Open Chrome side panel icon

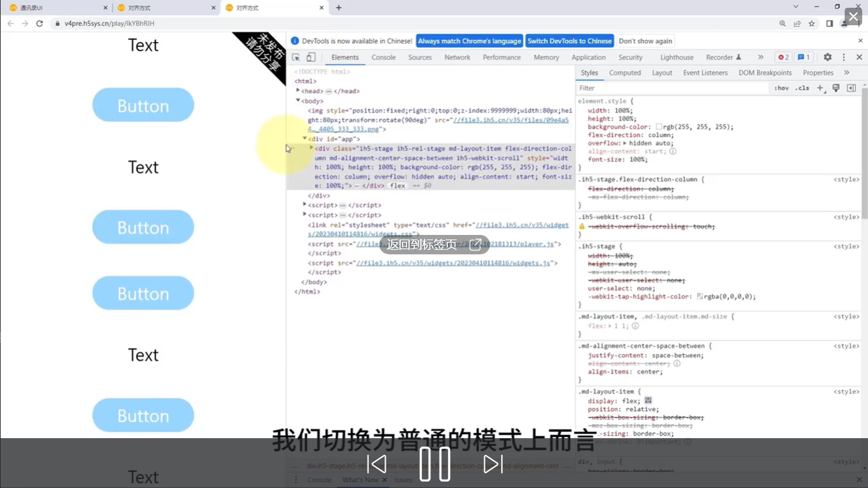[x=829, y=23]
